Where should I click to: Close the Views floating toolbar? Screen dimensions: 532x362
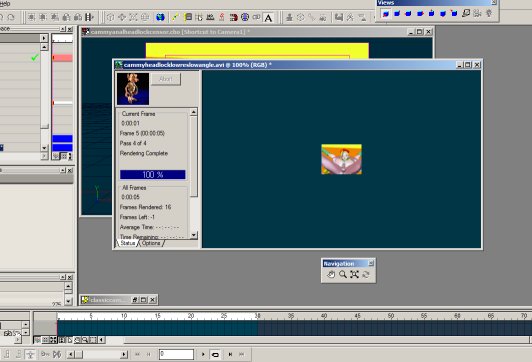[x=494, y=3]
